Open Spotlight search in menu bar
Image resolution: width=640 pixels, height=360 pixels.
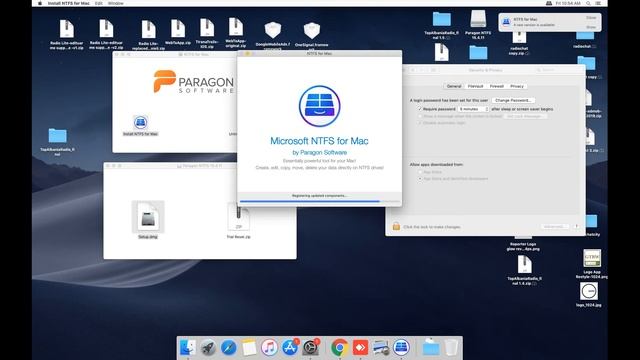pyautogui.click(x=588, y=3)
